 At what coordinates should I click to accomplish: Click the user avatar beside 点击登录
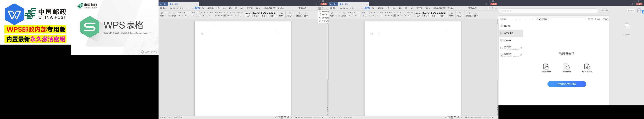(x=639, y=11)
